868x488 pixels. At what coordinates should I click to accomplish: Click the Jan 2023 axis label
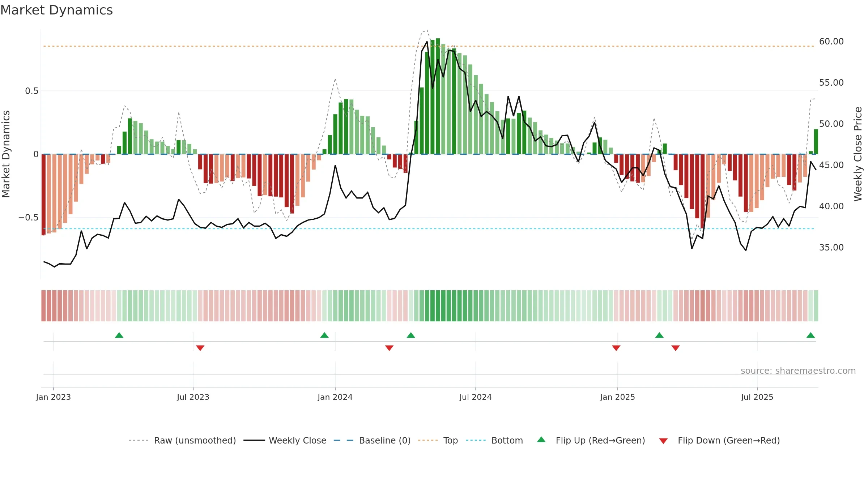[x=54, y=397]
